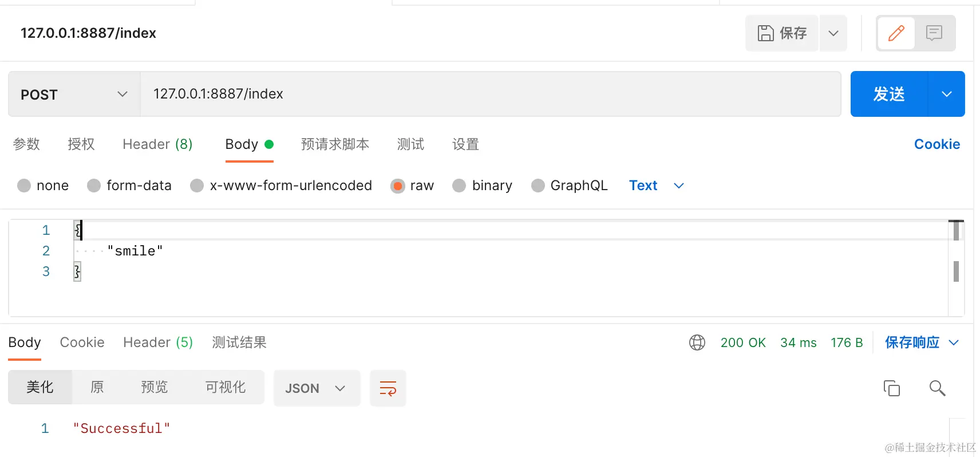The height and width of the screenshot is (457, 980).
Task: Click 保存响应 save response button
Action: pyautogui.click(x=912, y=342)
